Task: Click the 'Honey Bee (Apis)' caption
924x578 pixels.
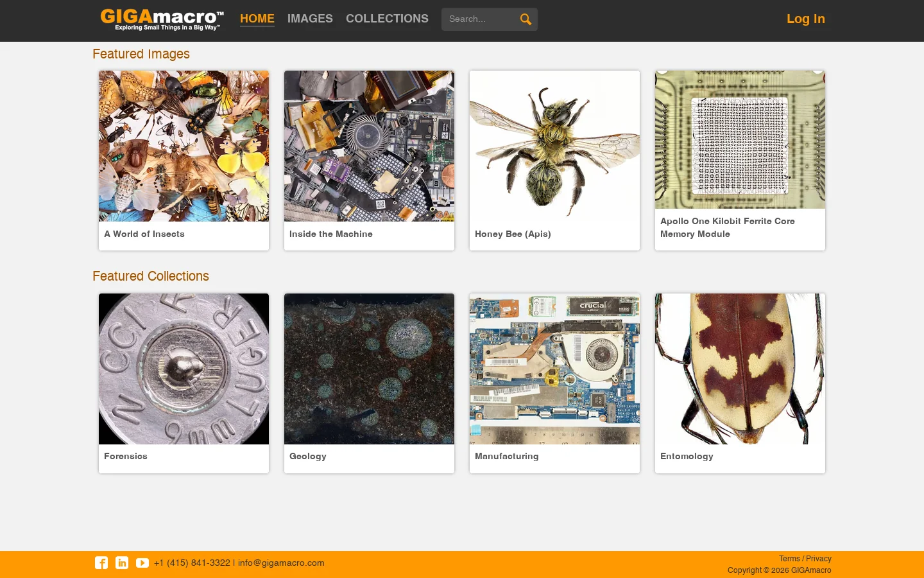Action: pyautogui.click(x=513, y=234)
